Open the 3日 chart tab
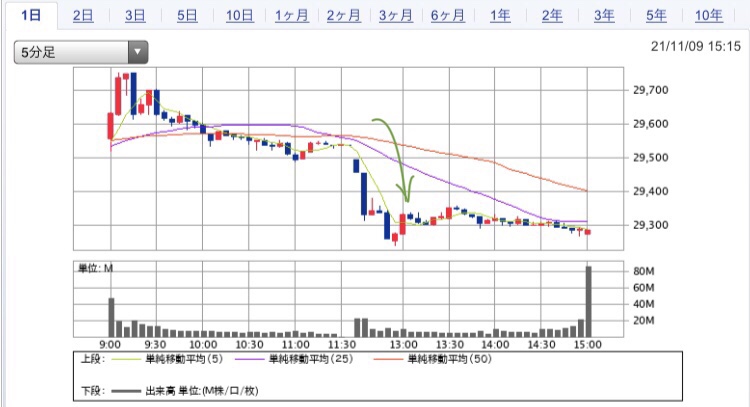The image size is (750, 407). coord(135,15)
